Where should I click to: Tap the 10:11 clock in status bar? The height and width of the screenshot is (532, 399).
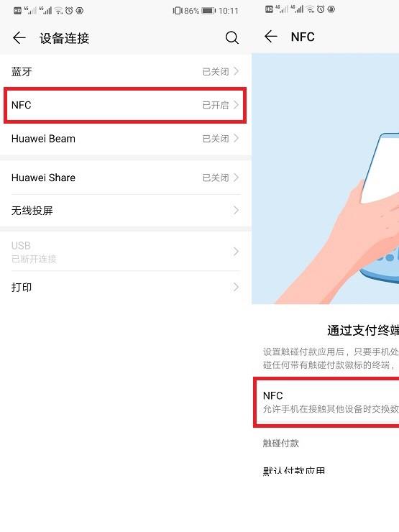[229, 11]
